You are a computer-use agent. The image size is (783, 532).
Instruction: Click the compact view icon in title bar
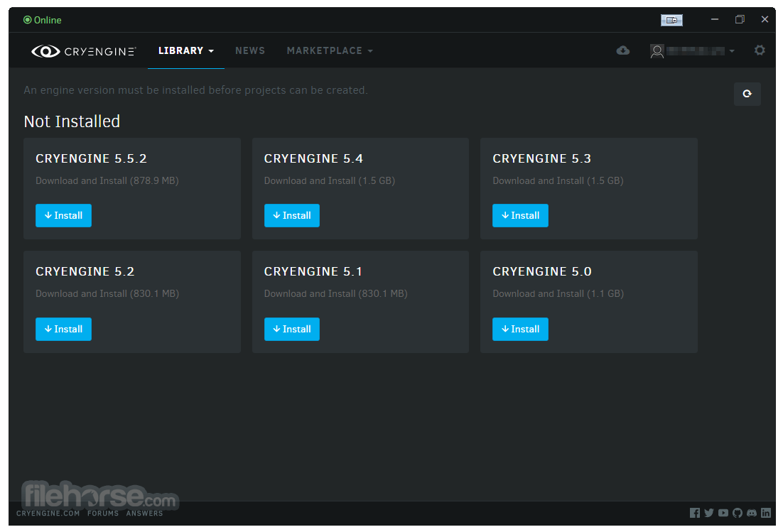click(x=671, y=20)
